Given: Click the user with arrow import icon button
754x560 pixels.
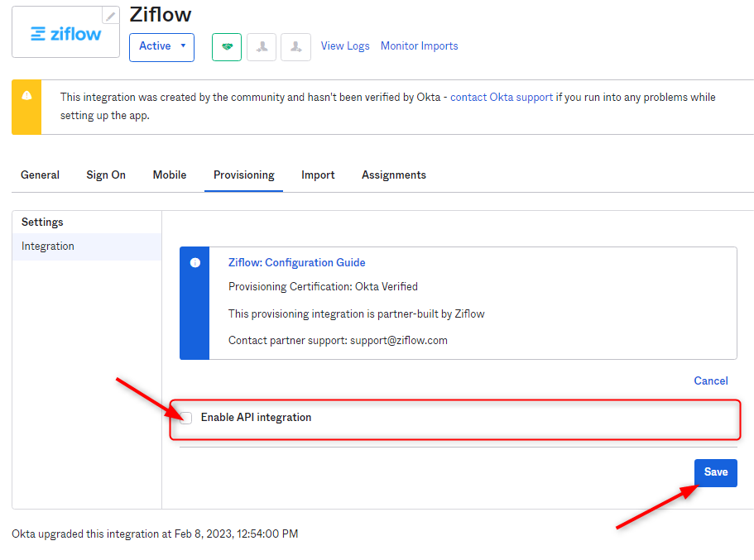Looking at the screenshot, I should pos(295,46).
